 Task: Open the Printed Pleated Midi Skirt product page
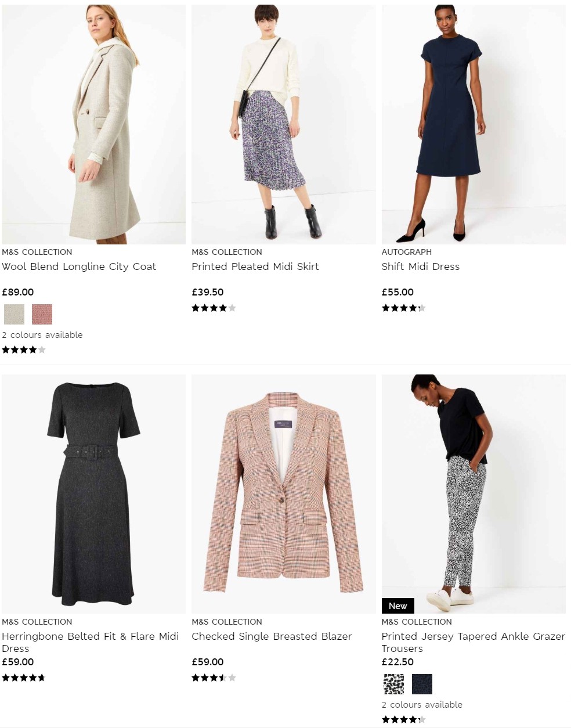click(x=255, y=266)
